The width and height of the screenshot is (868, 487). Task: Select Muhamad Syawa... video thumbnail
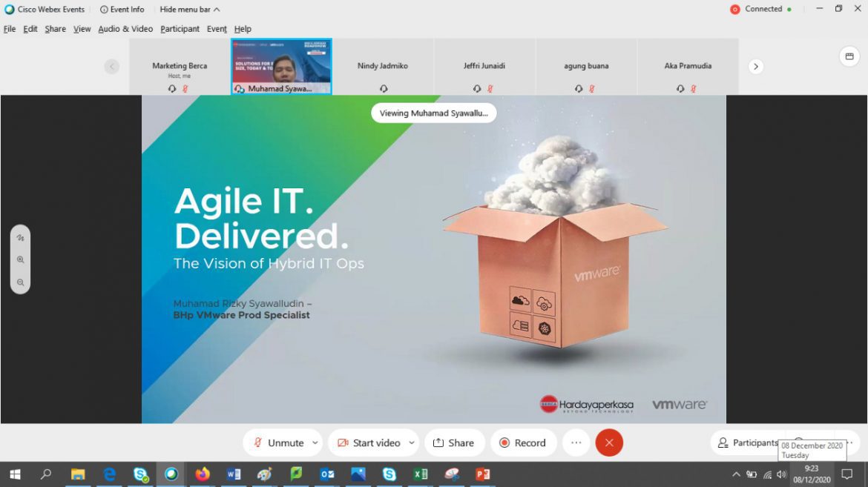[x=282, y=67]
